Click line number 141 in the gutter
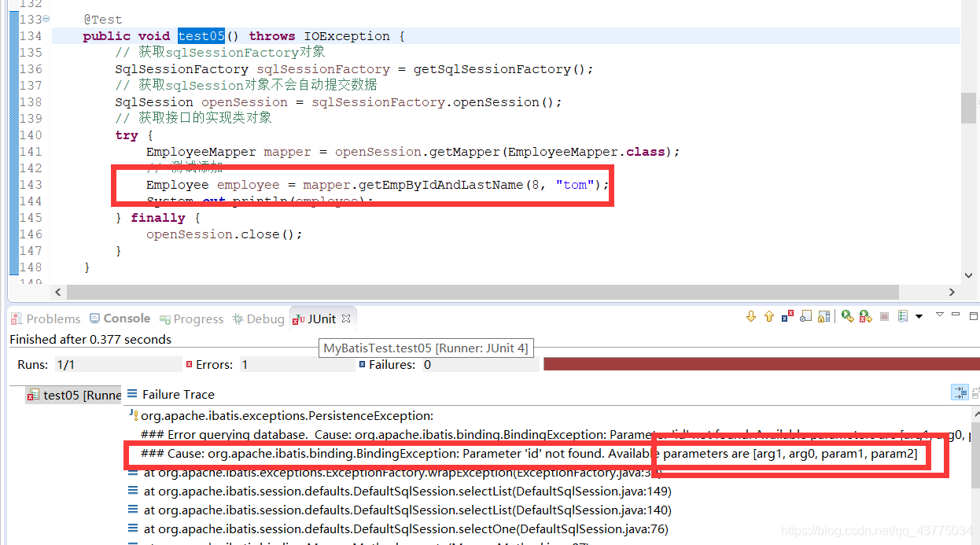Screen dimensions: 980x545 tap(30, 152)
